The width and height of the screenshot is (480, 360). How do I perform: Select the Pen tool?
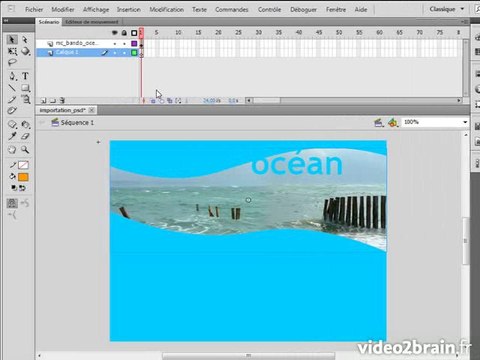pos(12,76)
